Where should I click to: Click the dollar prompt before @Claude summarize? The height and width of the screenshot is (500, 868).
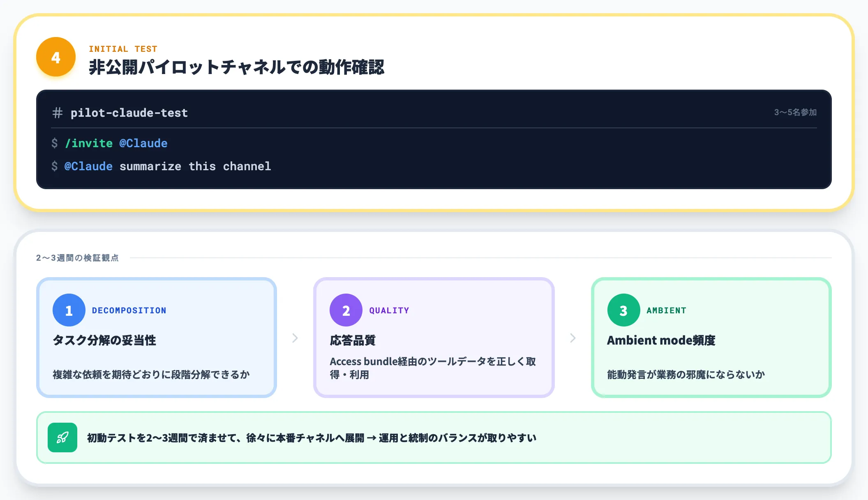pyautogui.click(x=55, y=166)
